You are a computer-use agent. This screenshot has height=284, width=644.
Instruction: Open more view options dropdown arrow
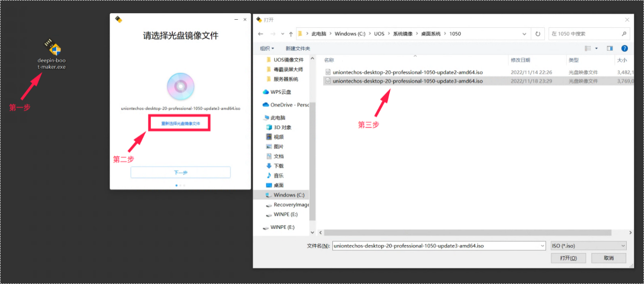[x=596, y=48]
